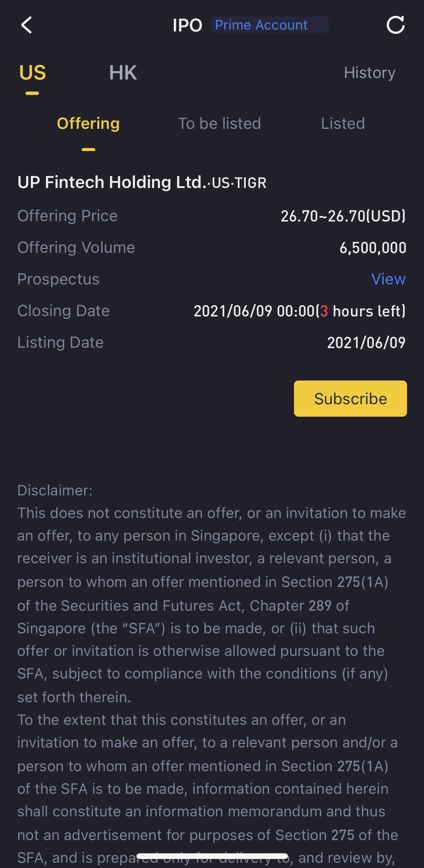Screen dimensions: 424x868
Task: Switch to the US market tab
Action: [32, 73]
